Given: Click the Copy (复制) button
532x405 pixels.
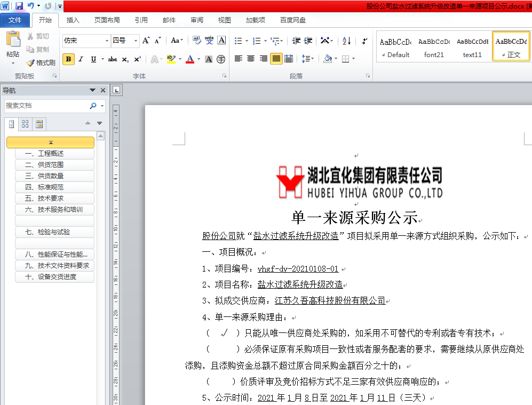Looking at the screenshot, I should click(38, 50).
